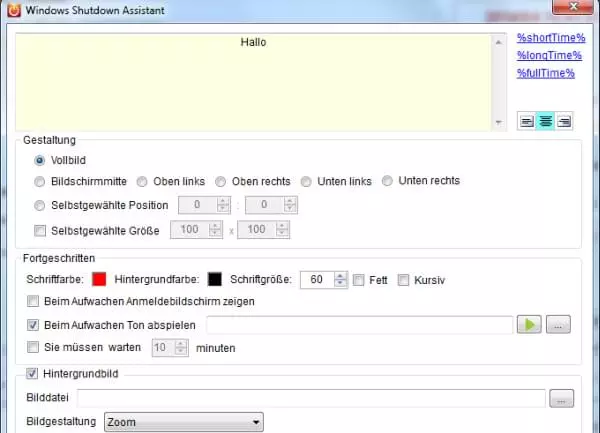This screenshot has width=600, height=433.
Task: Select Selbstgewählte Position radio button
Action: point(39,205)
